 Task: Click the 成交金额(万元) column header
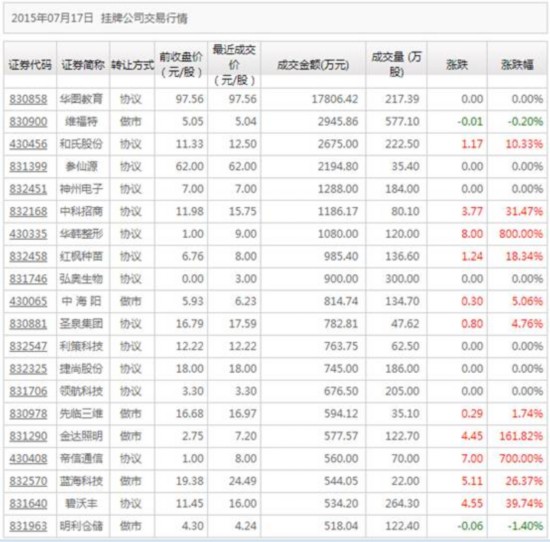[313, 65]
